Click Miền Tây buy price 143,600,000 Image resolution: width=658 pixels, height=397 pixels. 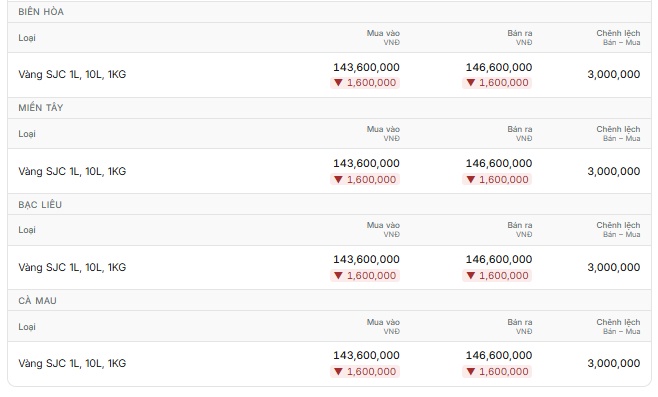pyautogui.click(x=366, y=163)
